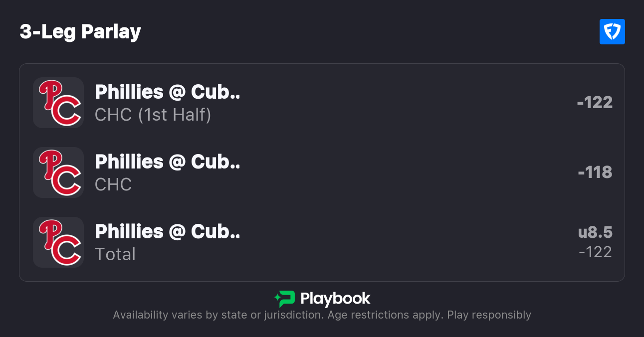Image resolution: width=644 pixels, height=337 pixels.
Task: Select the Phillies @ Cubs title above plain CHC
Action: (167, 162)
